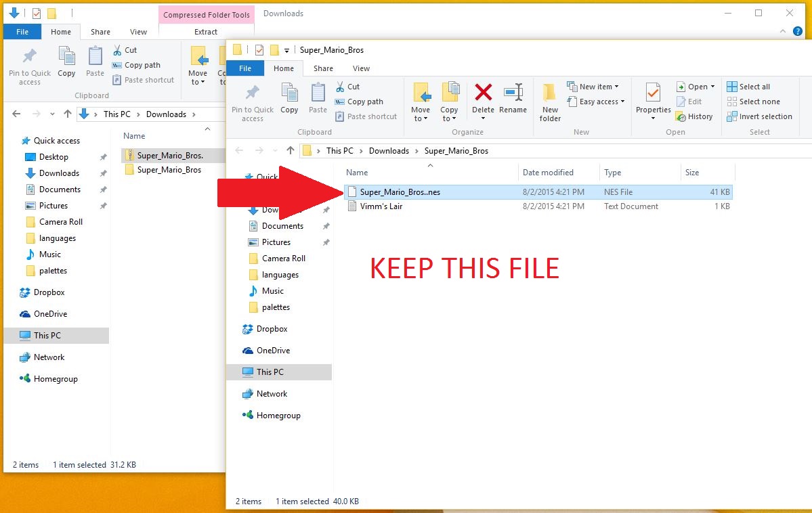Switch to View tab in the Downloads window
Image resolution: width=812 pixels, height=513 pixels.
tap(138, 32)
